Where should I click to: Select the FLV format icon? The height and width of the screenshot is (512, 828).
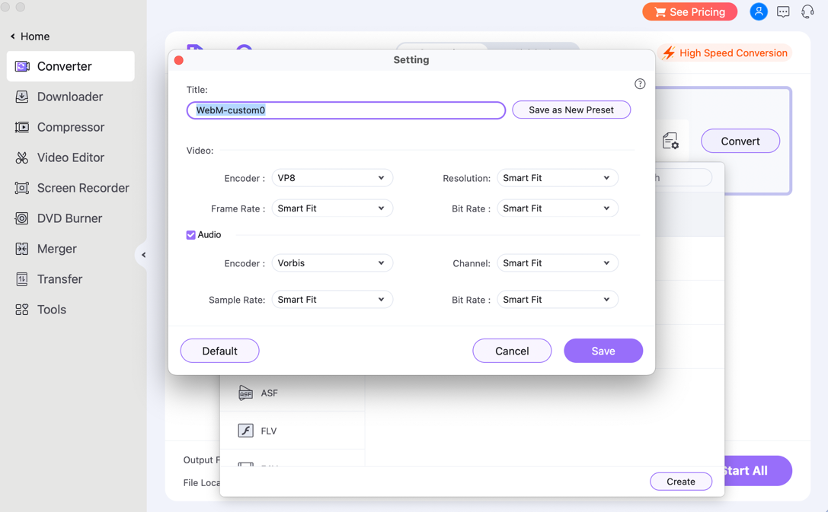point(246,431)
